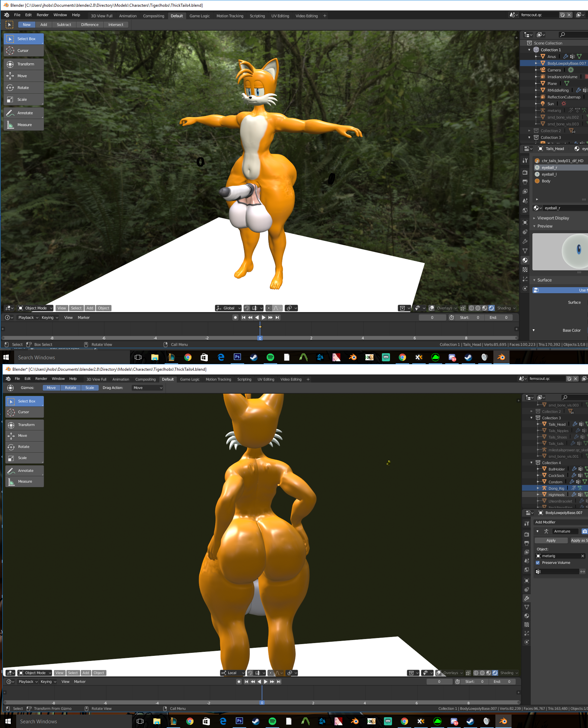Open Modifiers wrench tab in bottom window
The width and height of the screenshot is (588, 728).
pyautogui.click(x=527, y=598)
